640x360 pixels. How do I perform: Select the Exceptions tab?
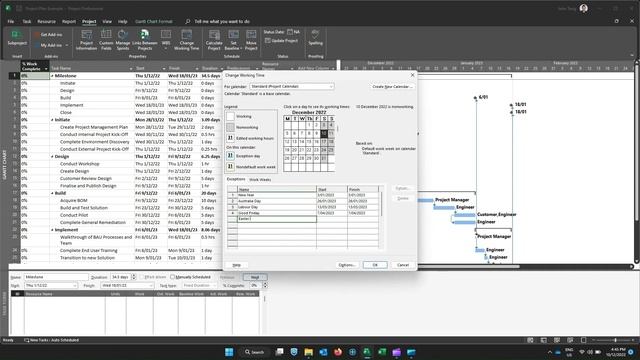[x=236, y=179]
